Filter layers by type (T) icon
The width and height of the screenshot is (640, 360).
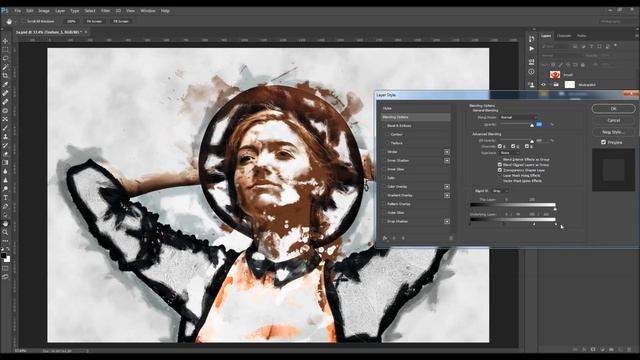click(x=591, y=47)
